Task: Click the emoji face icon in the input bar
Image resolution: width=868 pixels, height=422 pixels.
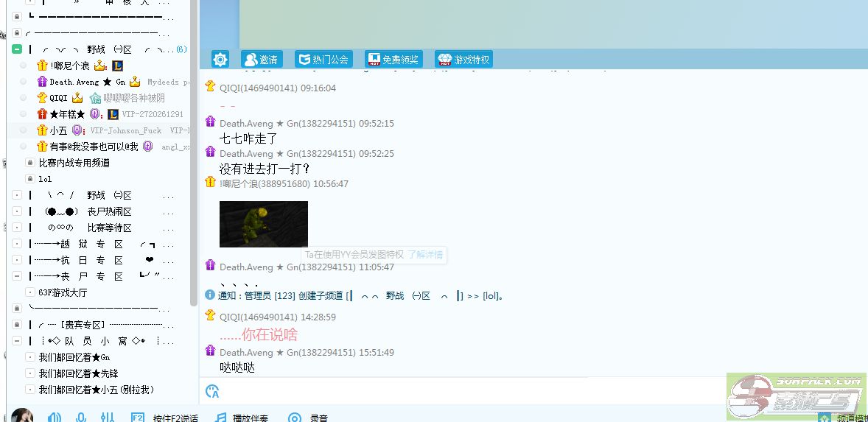Action: (213, 391)
